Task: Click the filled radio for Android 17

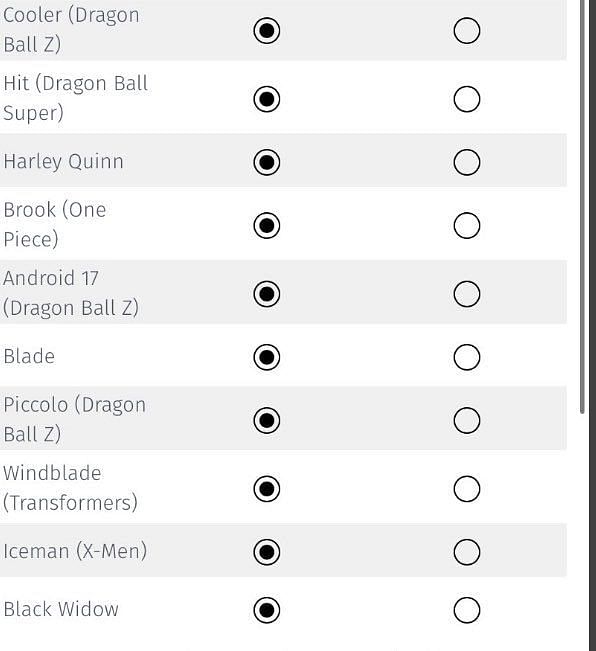Action: click(x=266, y=294)
